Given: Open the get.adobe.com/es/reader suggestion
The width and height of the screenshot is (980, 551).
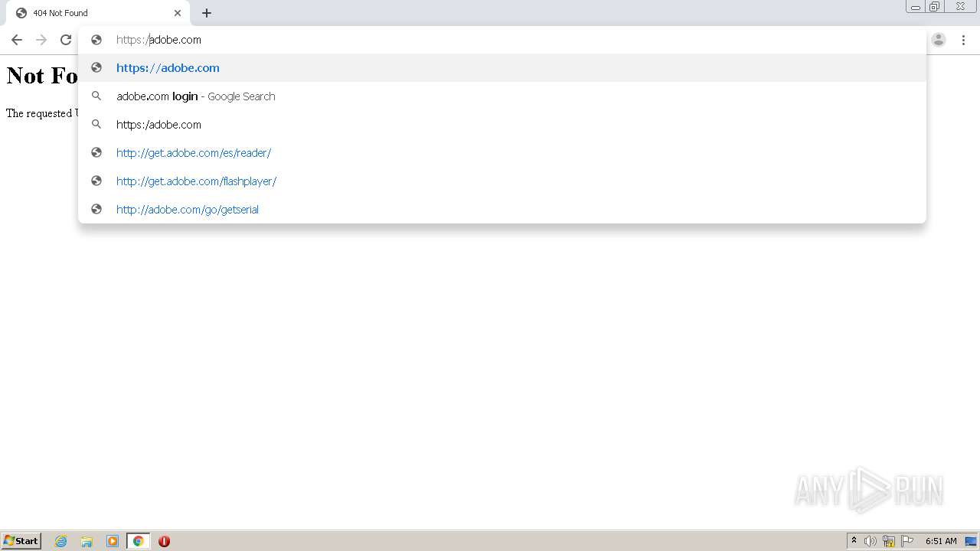Looking at the screenshot, I should pos(502,153).
